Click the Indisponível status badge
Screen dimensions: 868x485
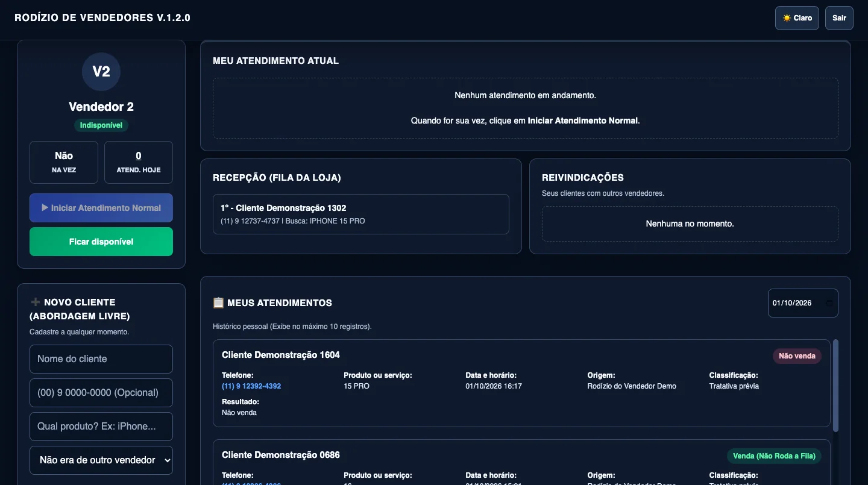click(x=101, y=125)
